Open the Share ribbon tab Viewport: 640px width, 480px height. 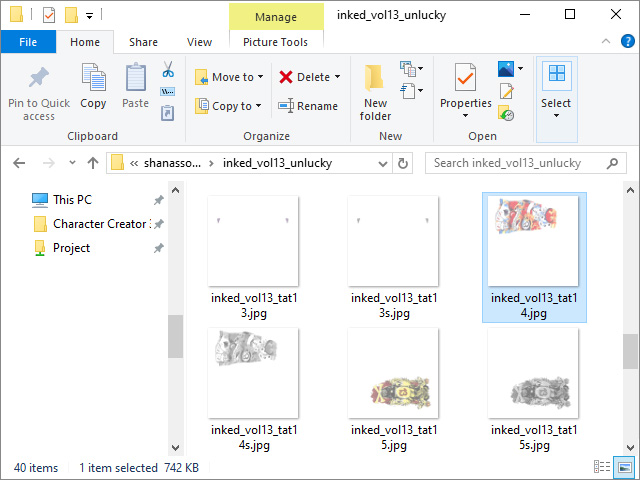pyautogui.click(x=143, y=42)
